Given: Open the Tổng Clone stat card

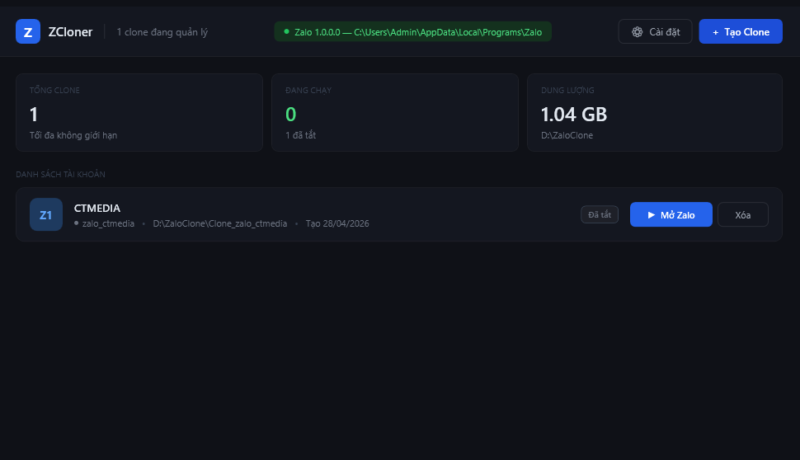Looking at the screenshot, I should [x=139, y=112].
